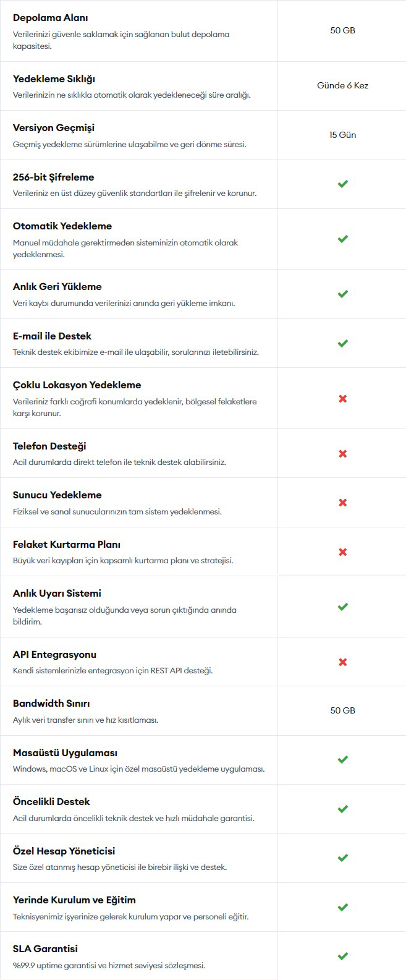Click the Yedekleme Sıklığı feature heading

[54, 79]
